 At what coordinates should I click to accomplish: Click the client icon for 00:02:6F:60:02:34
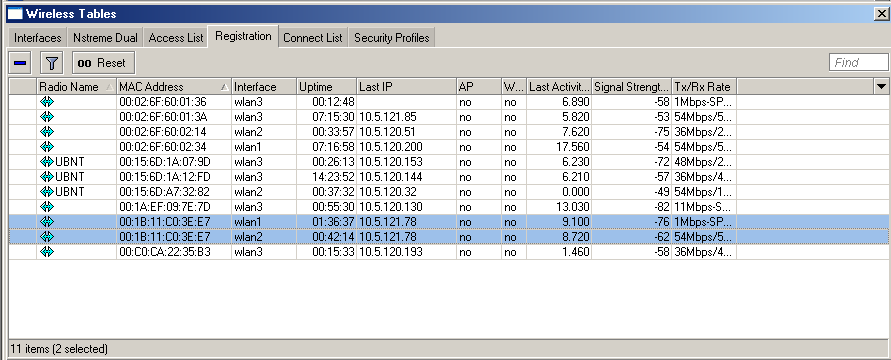pos(47,146)
